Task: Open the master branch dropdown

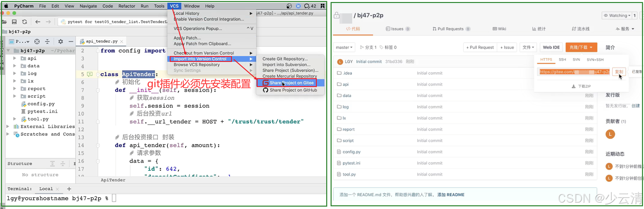Action: [344, 47]
